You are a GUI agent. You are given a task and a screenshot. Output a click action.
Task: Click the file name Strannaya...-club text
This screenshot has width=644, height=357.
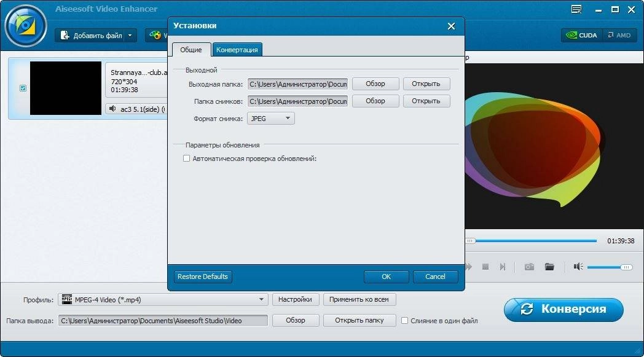[x=139, y=73]
